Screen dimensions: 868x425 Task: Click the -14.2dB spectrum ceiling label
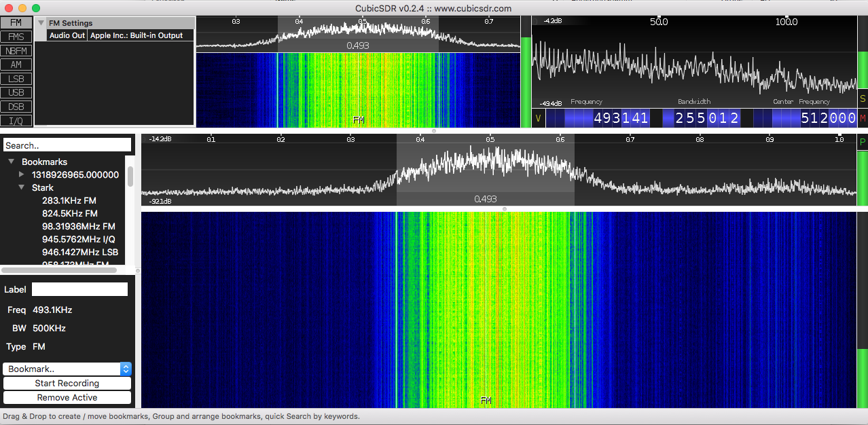point(161,138)
